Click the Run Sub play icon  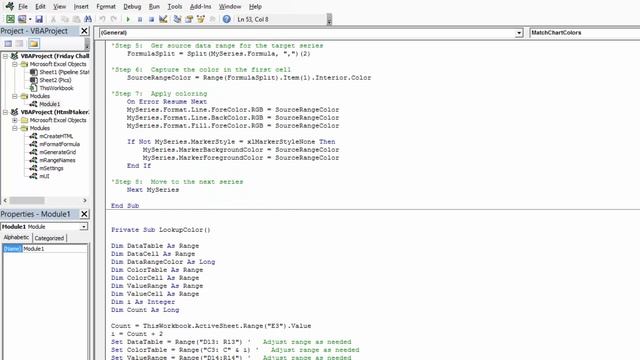128,19
